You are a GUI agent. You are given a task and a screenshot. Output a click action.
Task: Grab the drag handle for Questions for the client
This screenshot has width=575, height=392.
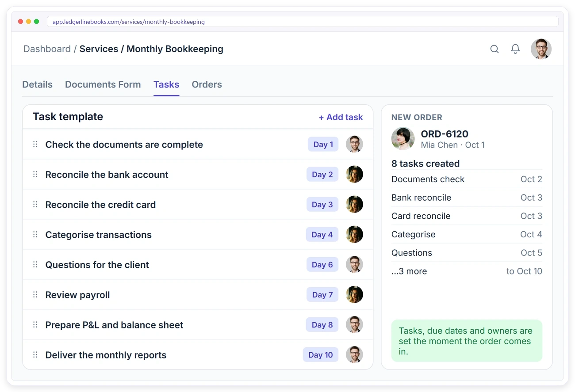coord(35,265)
